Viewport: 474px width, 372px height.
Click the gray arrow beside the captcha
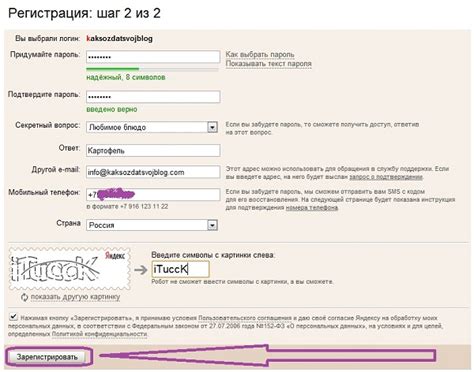tap(141, 270)
